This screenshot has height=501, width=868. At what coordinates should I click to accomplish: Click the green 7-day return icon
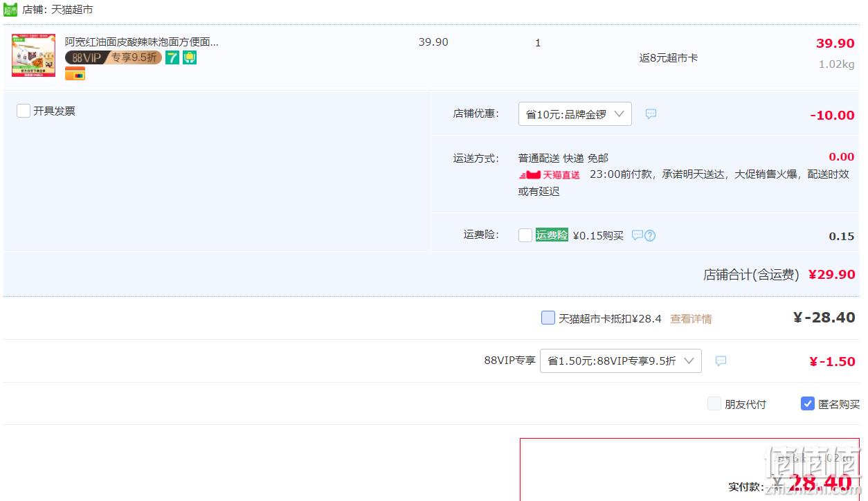point(172,57)
